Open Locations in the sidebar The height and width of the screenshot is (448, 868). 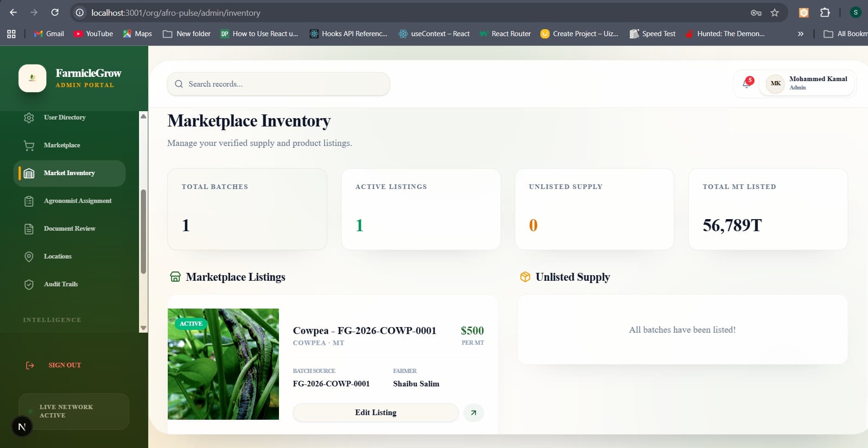(x=70, y=257)
